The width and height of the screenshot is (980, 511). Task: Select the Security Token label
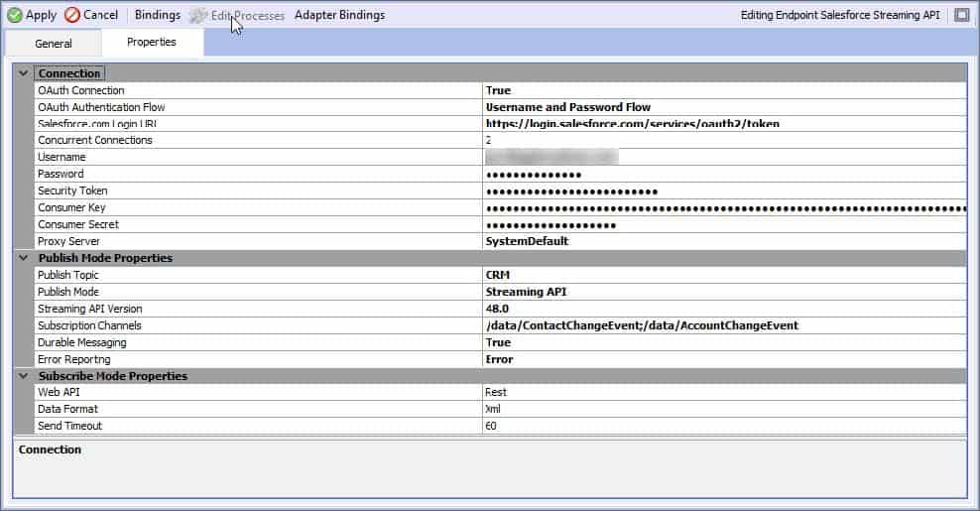(72, 191)
